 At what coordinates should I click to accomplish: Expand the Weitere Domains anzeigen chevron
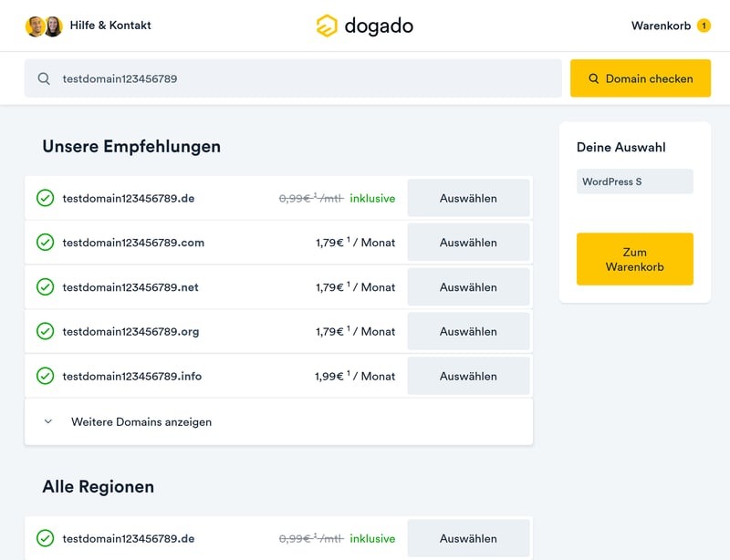click(x=48, y=422)
